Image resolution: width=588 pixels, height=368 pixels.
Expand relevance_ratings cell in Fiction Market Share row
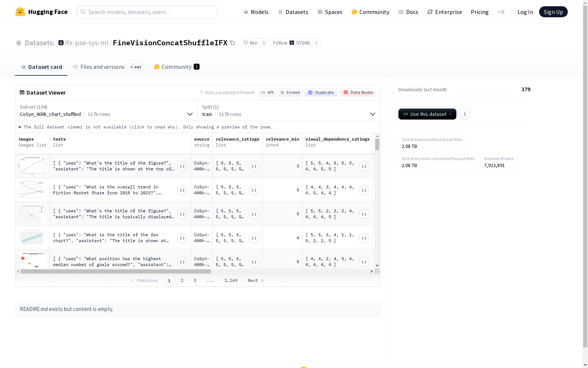(x=254, y=190)
